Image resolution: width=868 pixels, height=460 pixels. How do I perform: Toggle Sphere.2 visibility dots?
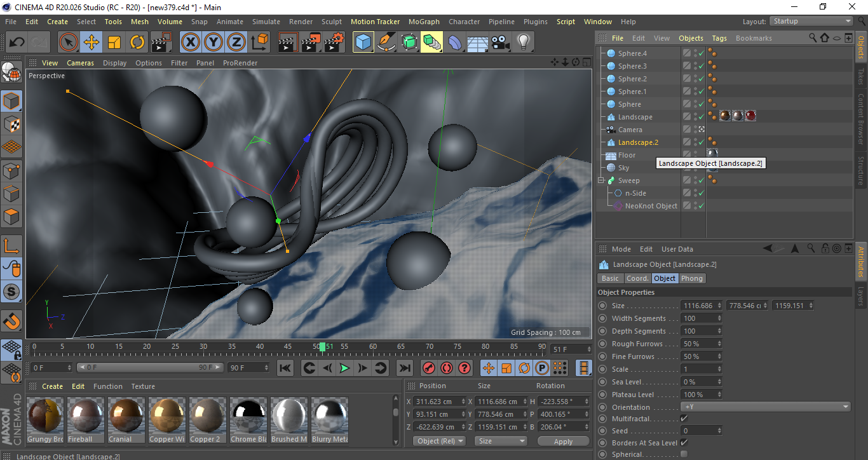(x=695, y=79)
